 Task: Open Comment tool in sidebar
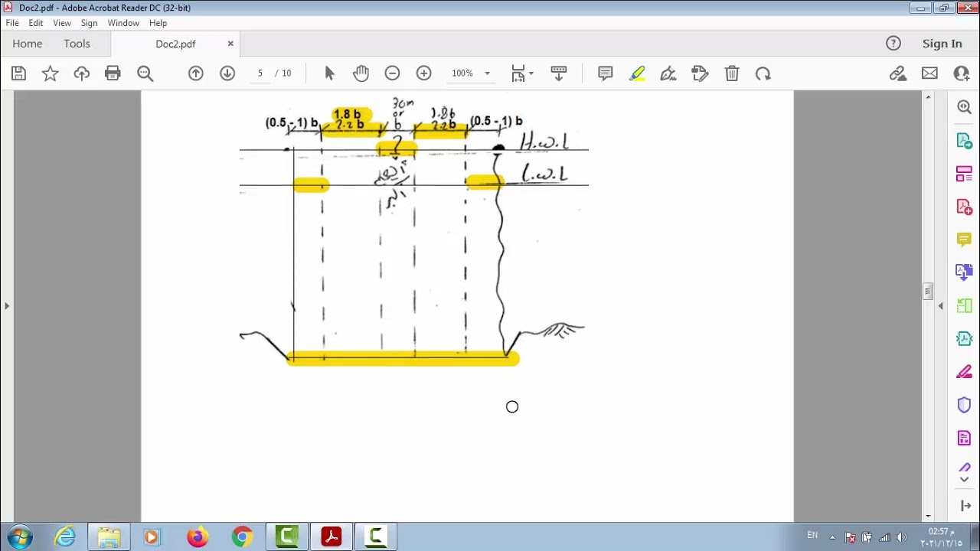[964, 240]
